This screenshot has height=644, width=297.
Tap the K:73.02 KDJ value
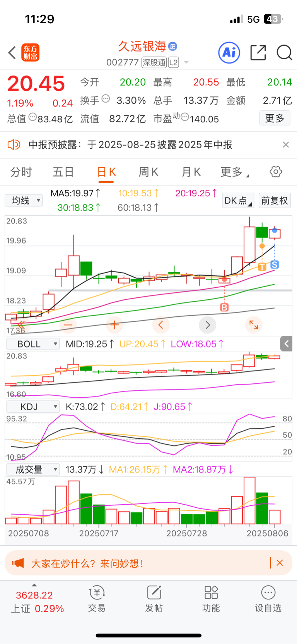pos(85,407)
